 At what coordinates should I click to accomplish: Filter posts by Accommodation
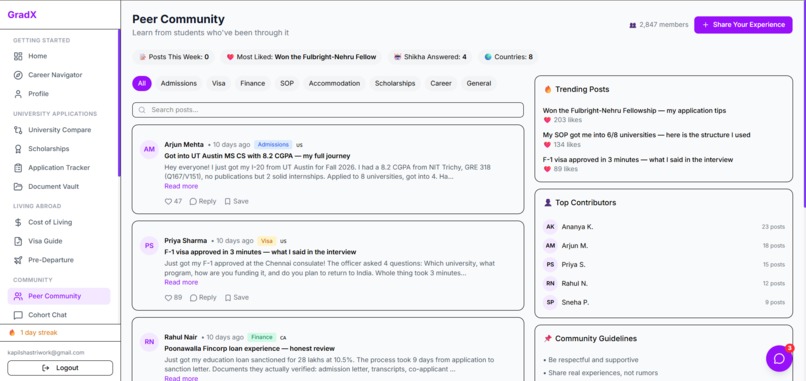(334, 83)
